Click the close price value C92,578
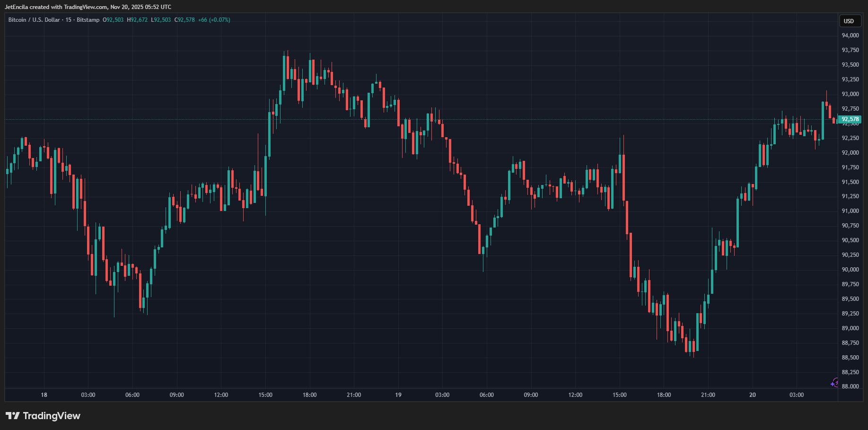The height and width of the screenshot is (430, 868). pyautogui.click(x=184, y=20)
